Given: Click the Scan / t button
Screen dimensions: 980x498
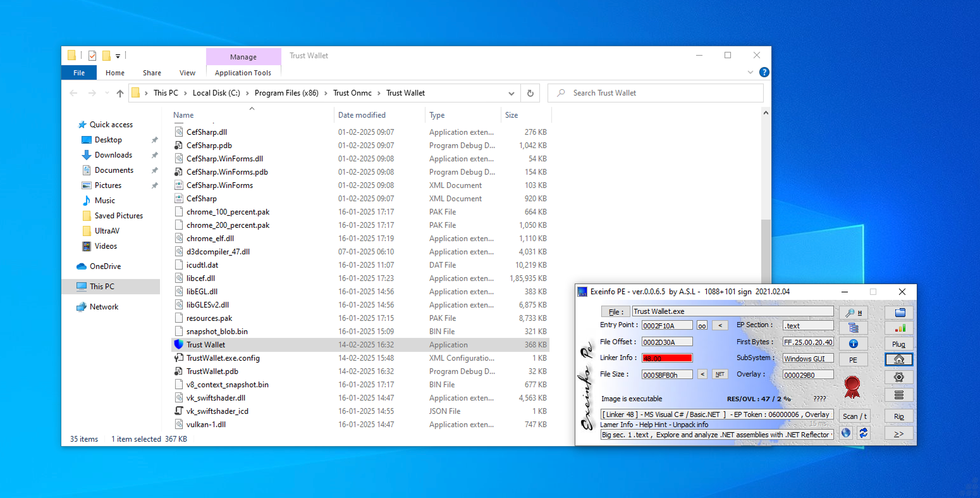Looking at the screenshot, I should click(855, 416).
